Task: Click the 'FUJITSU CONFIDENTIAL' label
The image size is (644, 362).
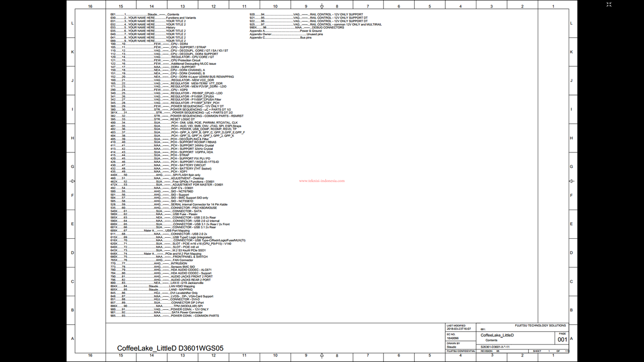Action: pyautogui.click(x=460, y=351)
